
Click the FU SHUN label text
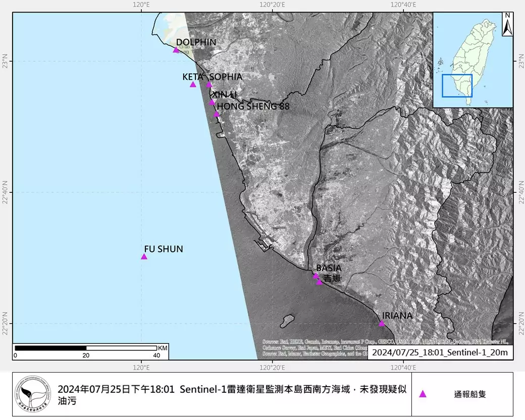[164, 249]
